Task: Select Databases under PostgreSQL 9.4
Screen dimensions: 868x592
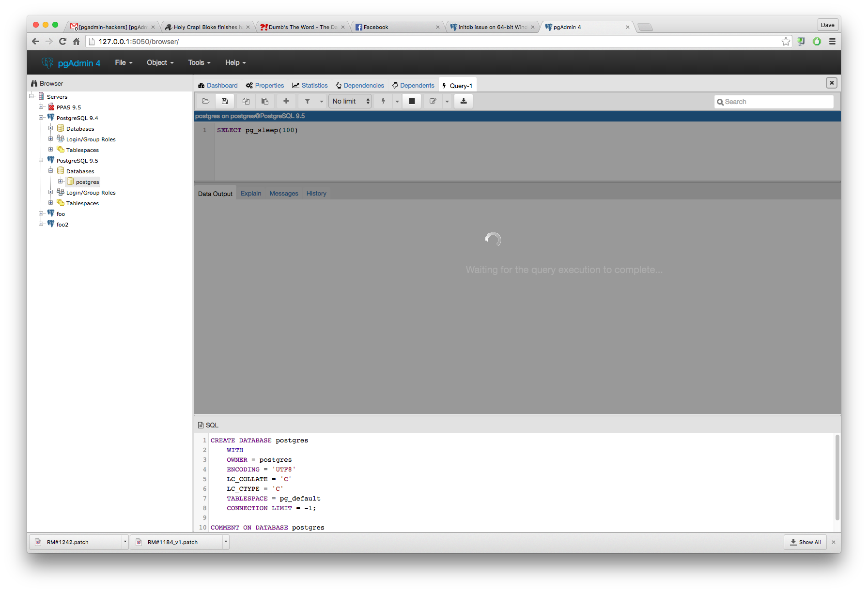Action: click(80, 129)
